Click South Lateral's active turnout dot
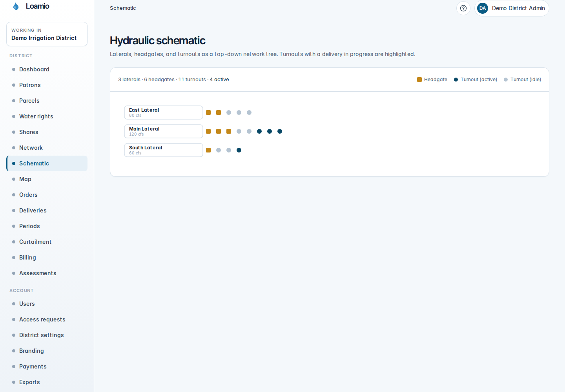565x392 pixels. click(x=239, y=150)
